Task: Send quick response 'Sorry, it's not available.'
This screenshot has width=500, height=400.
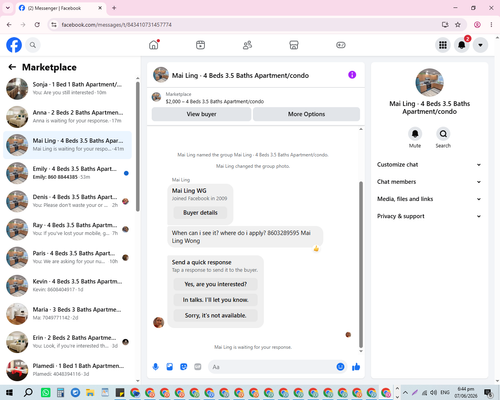Action: pos(216,315)
